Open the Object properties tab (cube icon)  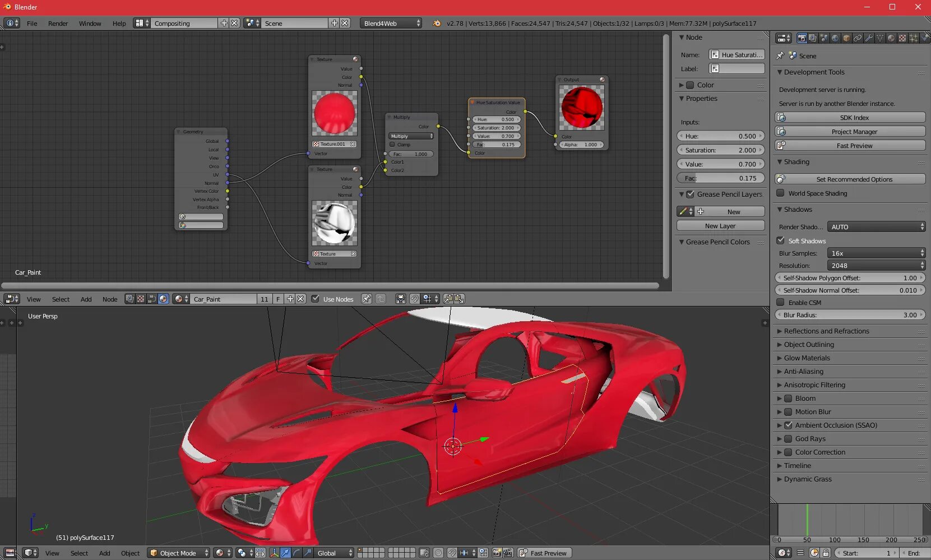[x=846, y=38]
